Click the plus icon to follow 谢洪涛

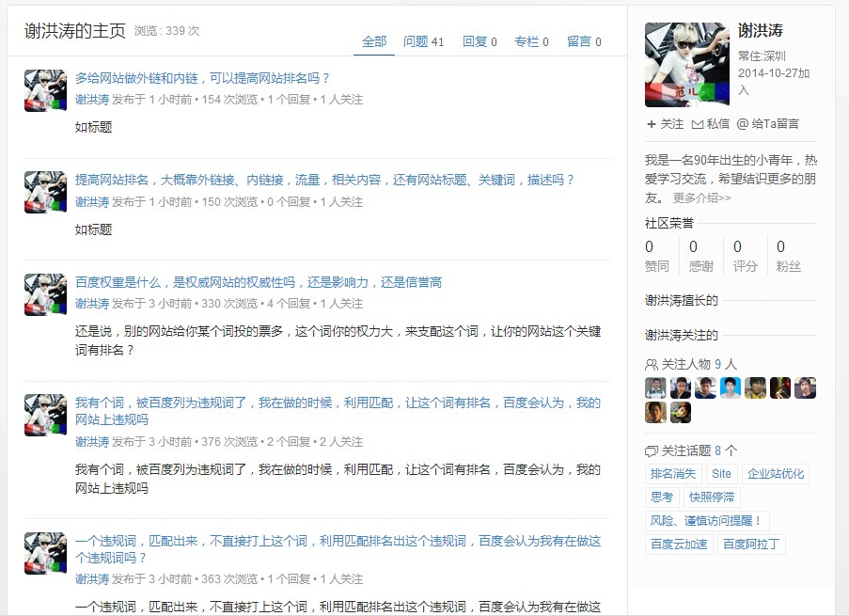pos(652,124)
